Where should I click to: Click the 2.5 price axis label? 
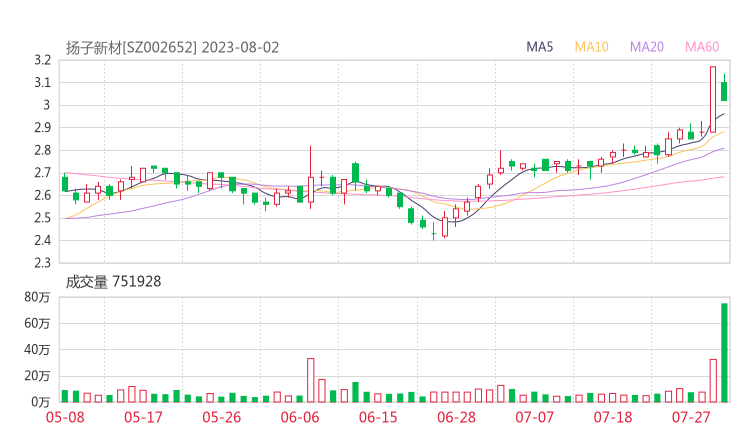(42, 218)
